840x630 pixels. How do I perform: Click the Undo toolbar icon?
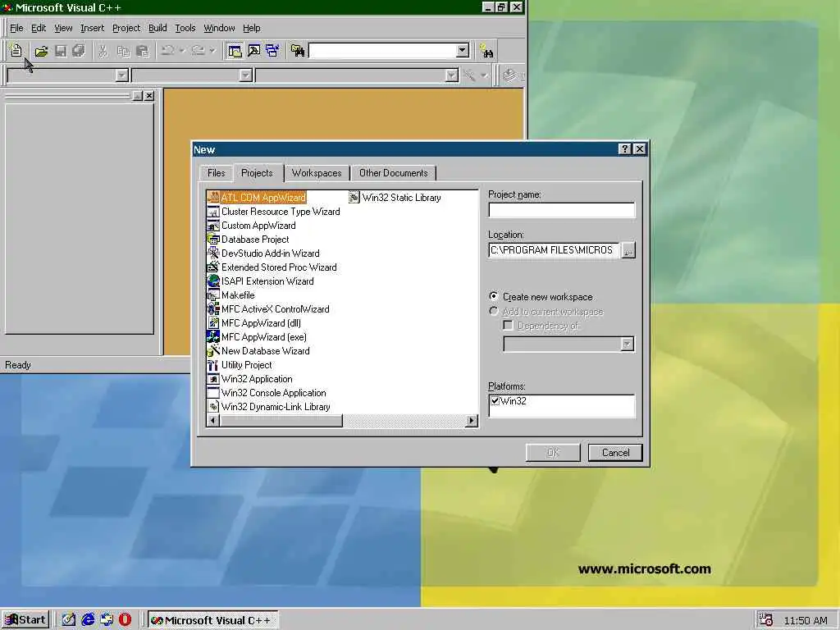pos(167,51)
